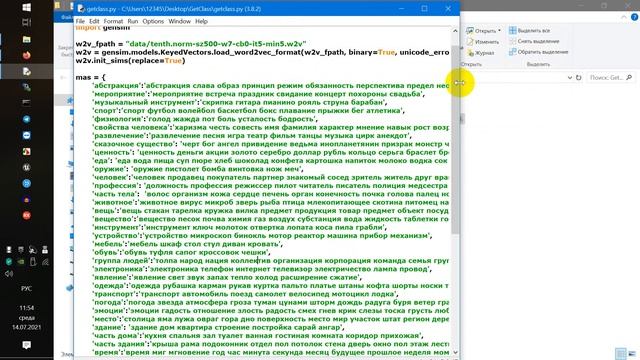Click Обратить выделение in Explorer ribbon
This screenshot has height=360, width=640.
point(538,52)
